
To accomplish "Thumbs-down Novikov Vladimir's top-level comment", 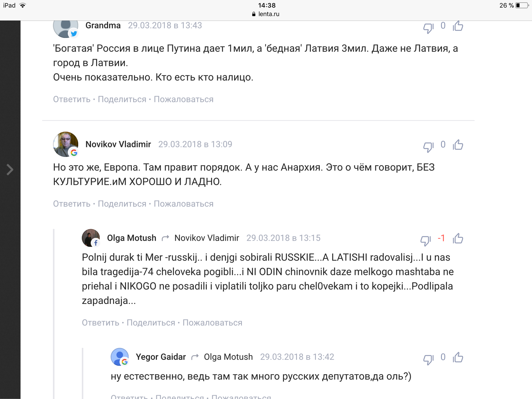I will pos(428,146).
